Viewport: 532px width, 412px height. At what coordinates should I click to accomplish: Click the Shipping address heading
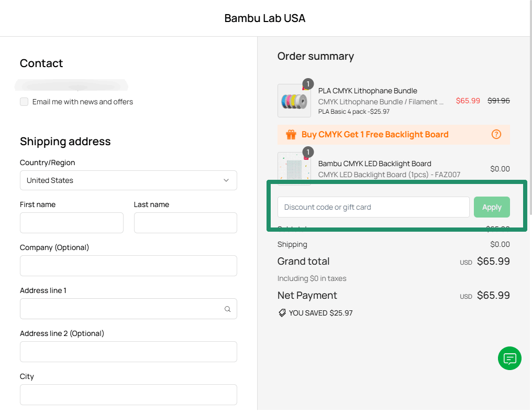(x=65, y=142)
